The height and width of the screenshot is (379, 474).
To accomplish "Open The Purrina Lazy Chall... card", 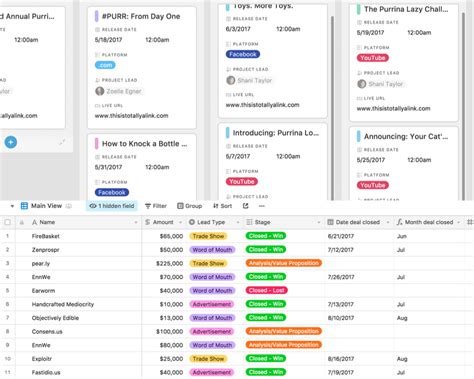I will click(x=404, y=63).
